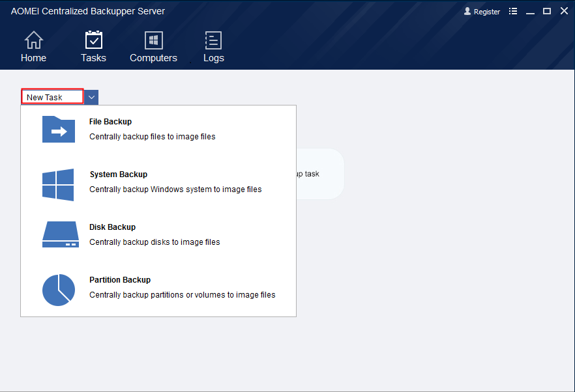Click the Disk Backup drive icon
Viewport: 575px width, 392px height.
(x=61, y=234)
